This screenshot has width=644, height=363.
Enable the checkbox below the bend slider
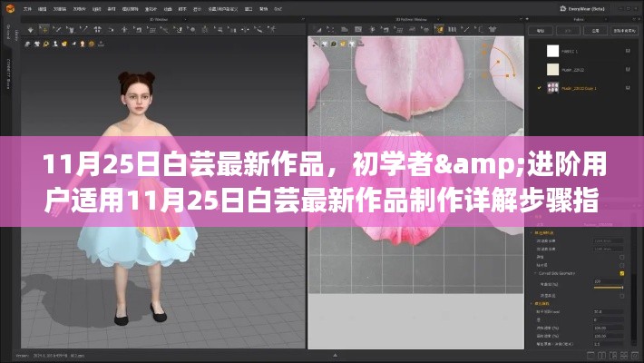[x=621, y=298]
